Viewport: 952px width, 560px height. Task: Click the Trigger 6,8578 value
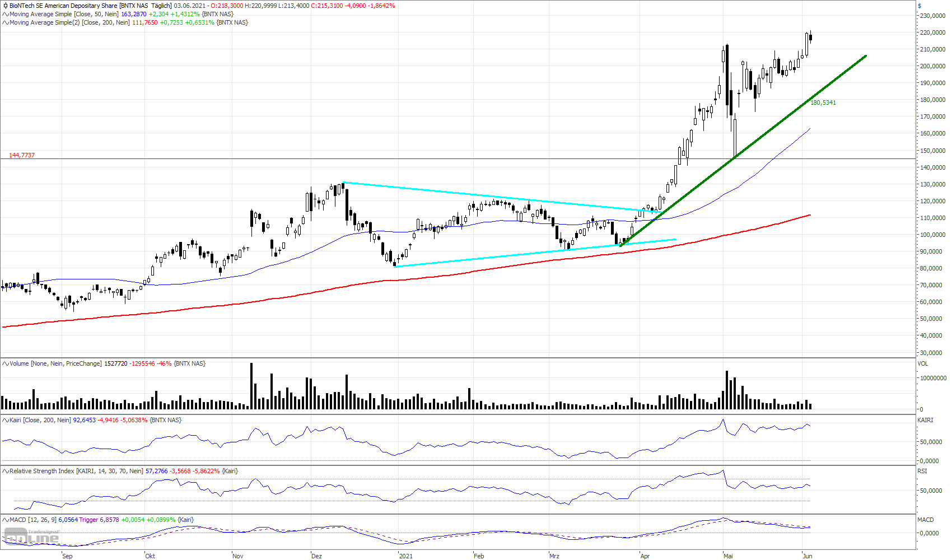point(99,520)
